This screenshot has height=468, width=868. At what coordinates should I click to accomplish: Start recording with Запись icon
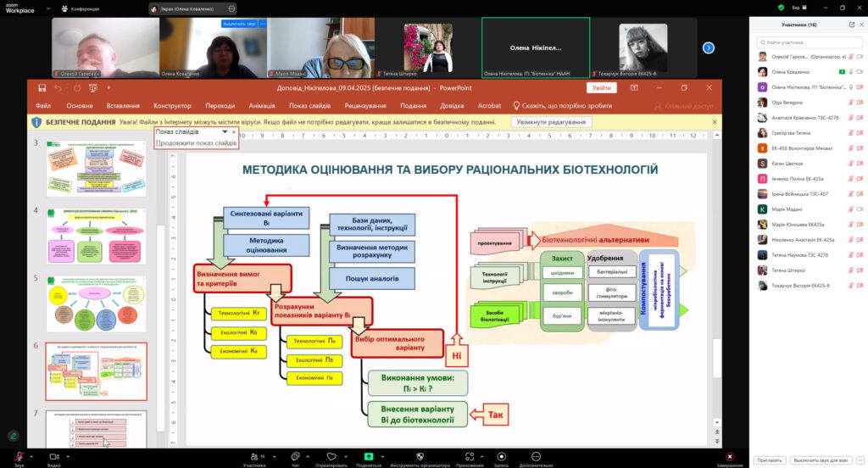[502, 456]
